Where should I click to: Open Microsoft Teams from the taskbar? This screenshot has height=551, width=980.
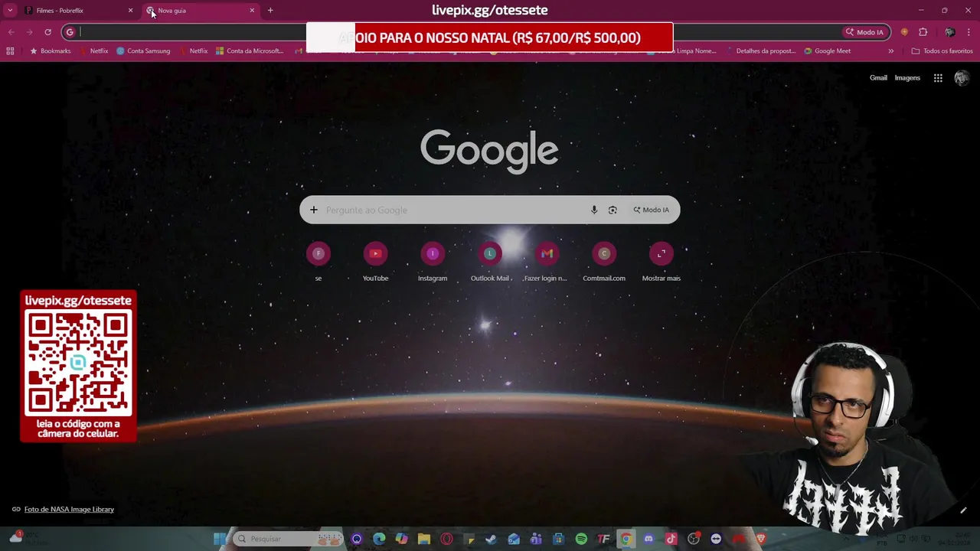pyautogui.click(x=536, y=539)
